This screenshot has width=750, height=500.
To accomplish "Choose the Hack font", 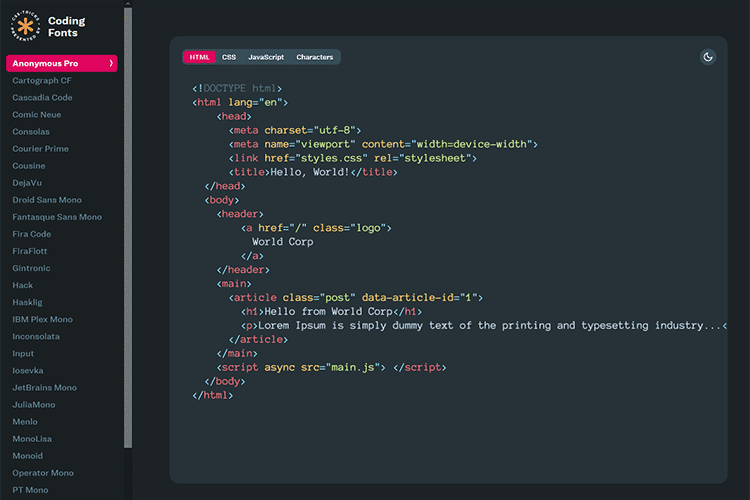I will (x=23, y=285).
